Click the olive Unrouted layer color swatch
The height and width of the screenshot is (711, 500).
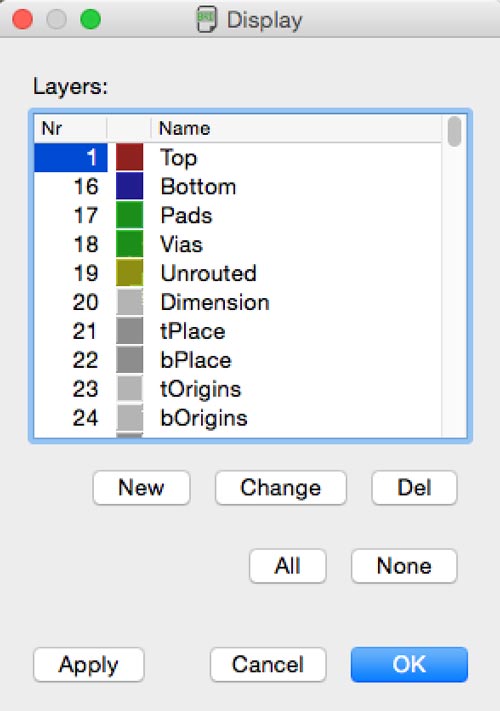[x=130, y=273]
